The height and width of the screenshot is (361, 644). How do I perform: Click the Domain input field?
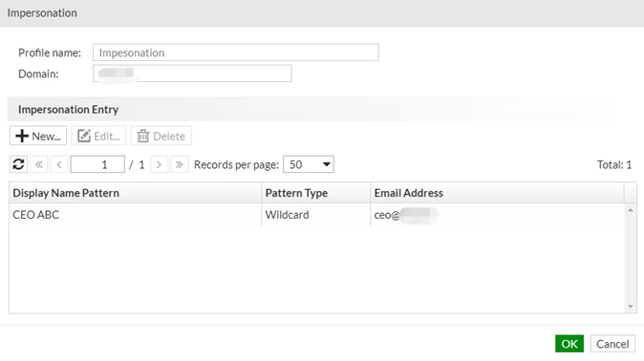[x=192, y=74]
